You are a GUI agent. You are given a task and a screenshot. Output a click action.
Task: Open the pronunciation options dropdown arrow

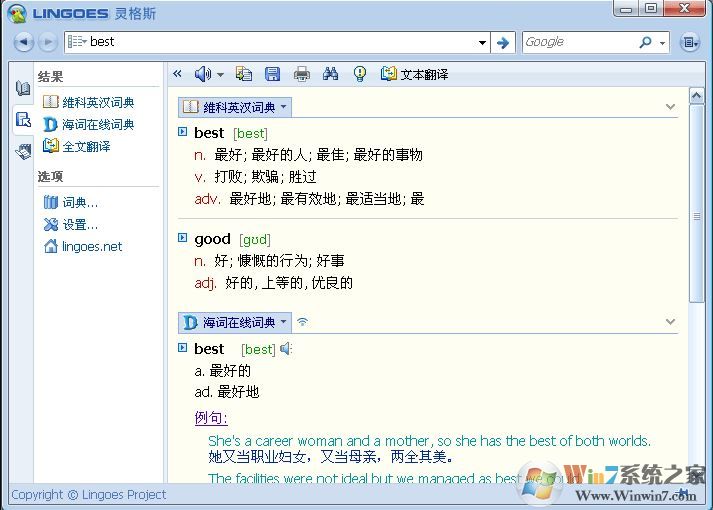tap(220, 75)
